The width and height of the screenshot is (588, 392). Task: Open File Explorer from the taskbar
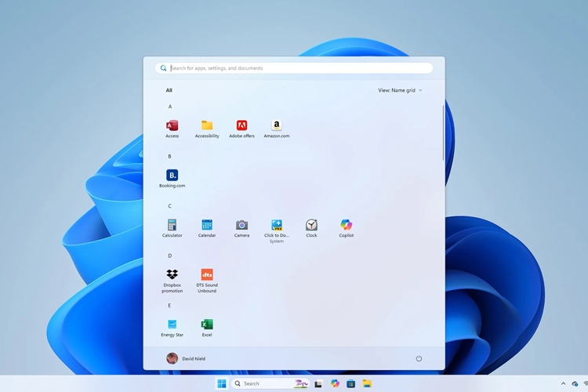(367, 383)
